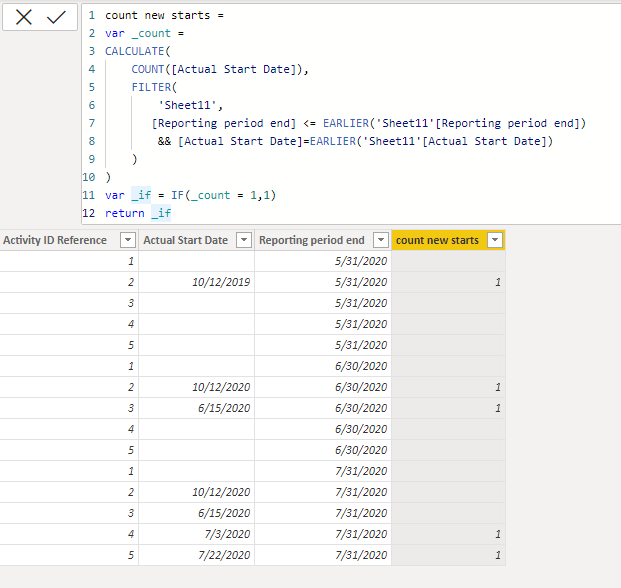Click the EARLIER function on line 8

[333, 141]
